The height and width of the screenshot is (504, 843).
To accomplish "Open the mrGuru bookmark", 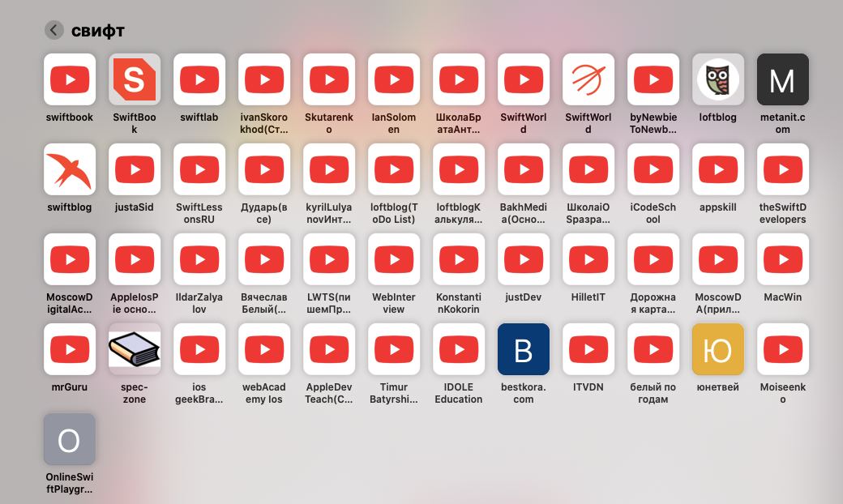I will 70,349.
